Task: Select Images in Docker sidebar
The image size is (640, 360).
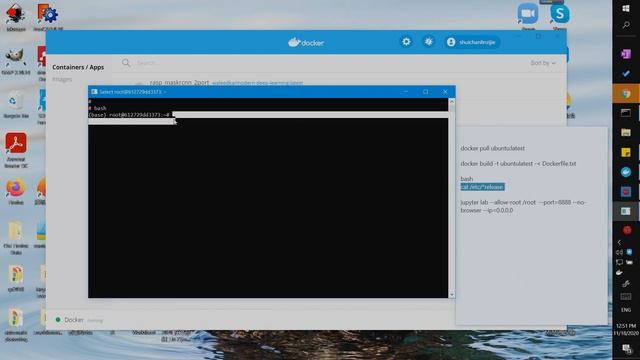Action: (x=62, y=79)
